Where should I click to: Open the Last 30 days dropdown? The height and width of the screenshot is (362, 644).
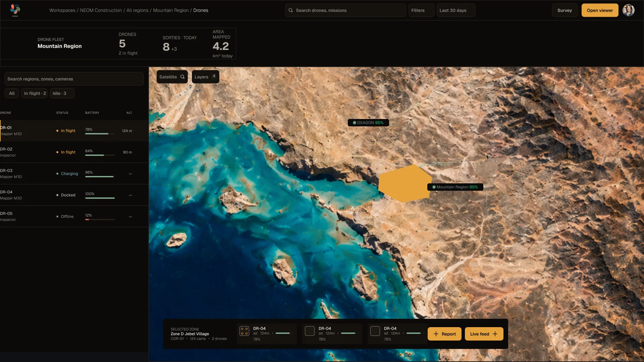click(456, 10)
